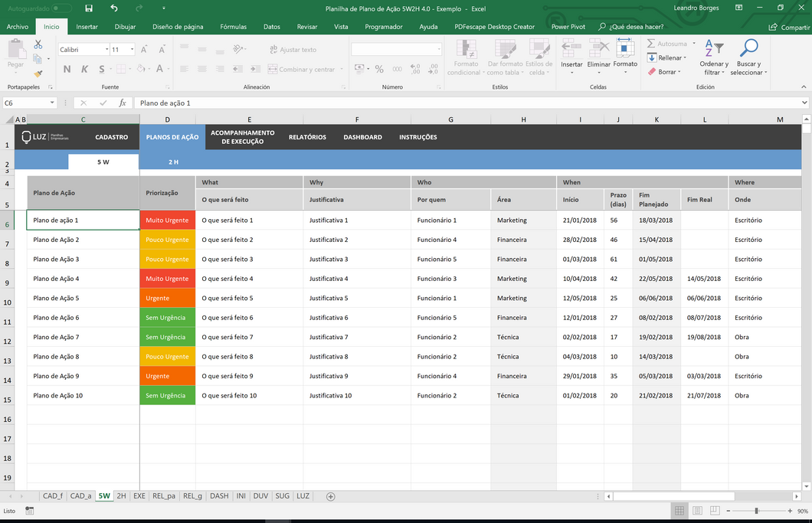Screen dimensions: 812x523
Task: Add a new sheet with plus icon
Action: 330,497
